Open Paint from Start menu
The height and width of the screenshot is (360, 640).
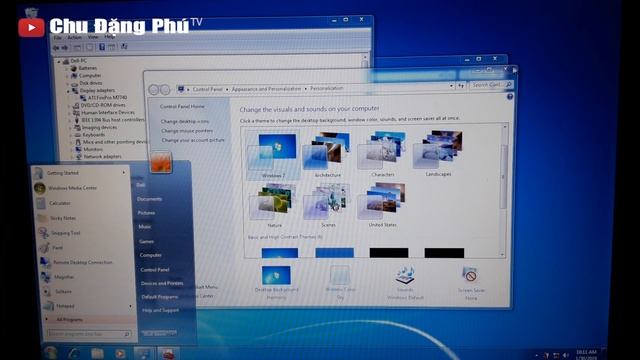[84, 248]
